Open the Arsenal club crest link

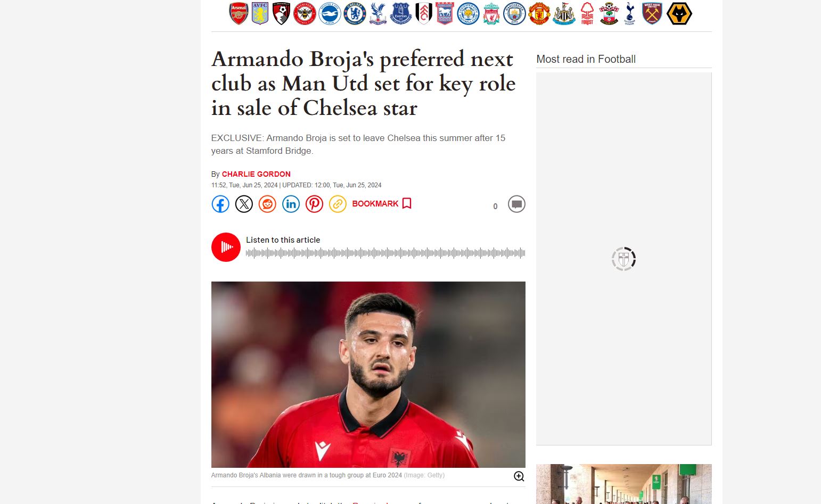239,13
